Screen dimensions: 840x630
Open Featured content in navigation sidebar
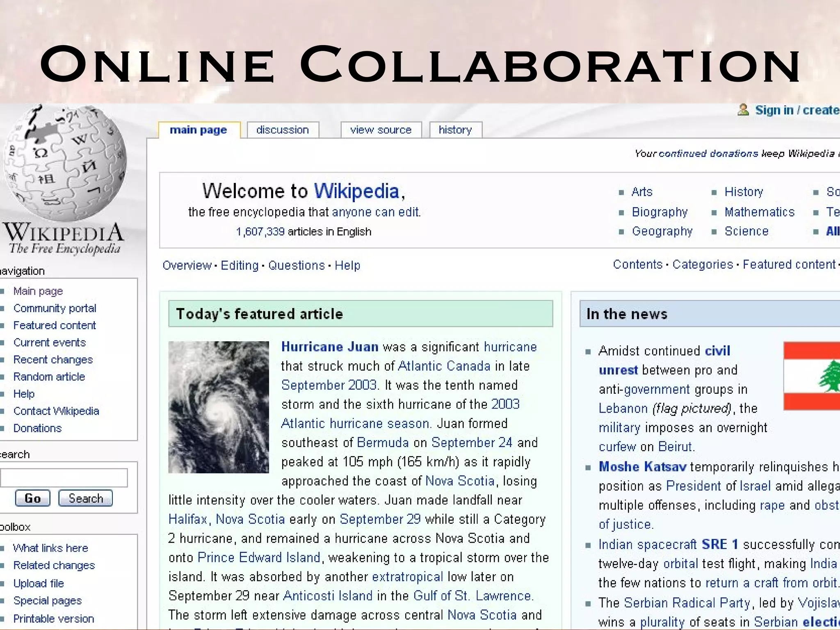point(55,326)
